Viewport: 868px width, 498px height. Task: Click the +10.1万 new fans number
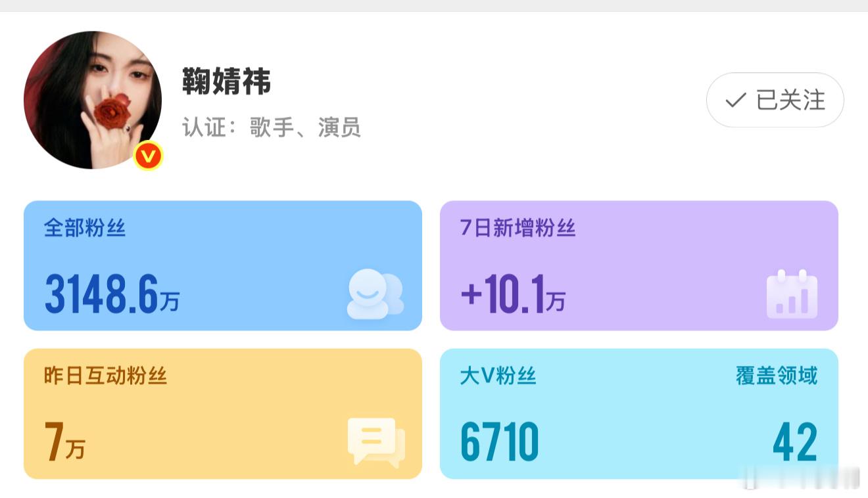coord(513,294)
